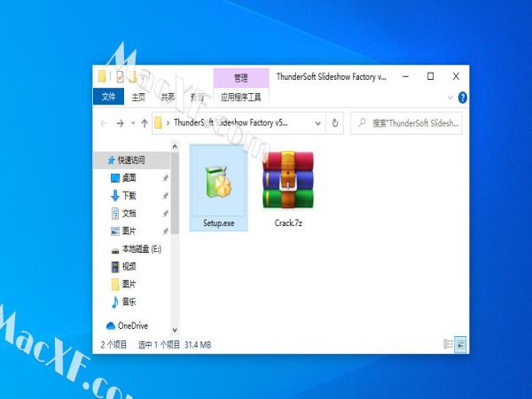The width and height of the screenshot is (532, 399).
Task: Click the 31.4 MB size text
Action: [198, 345]
